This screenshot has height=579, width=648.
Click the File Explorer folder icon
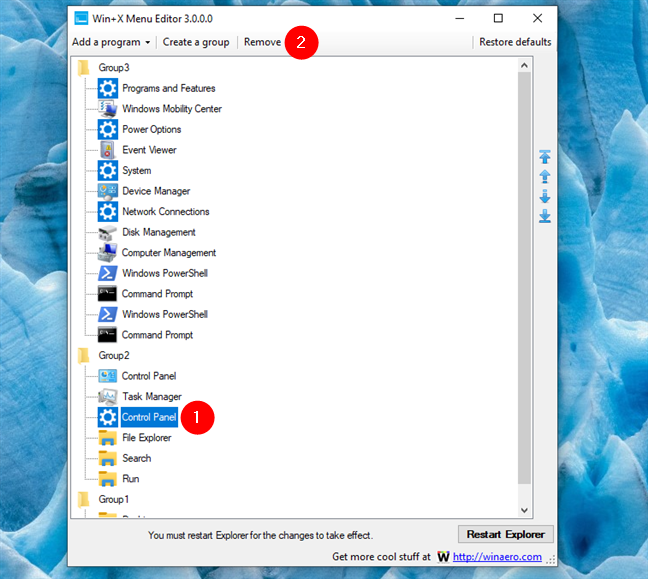click(107, 438)
